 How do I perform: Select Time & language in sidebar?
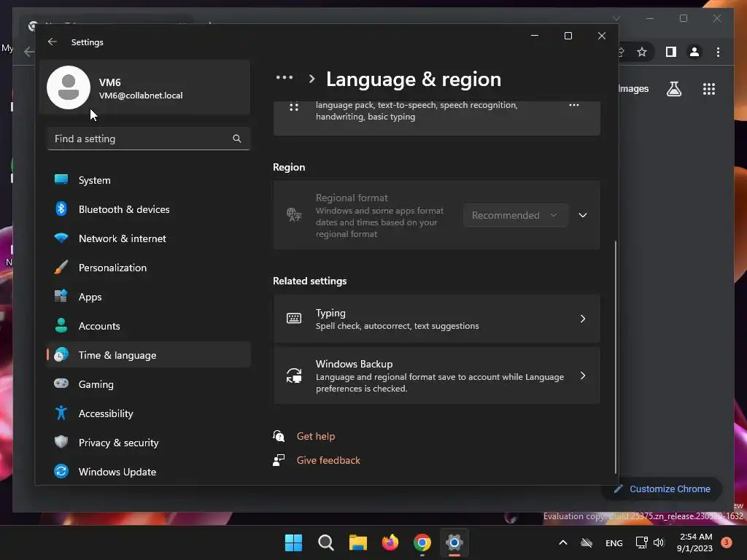(x=148, y=355)
